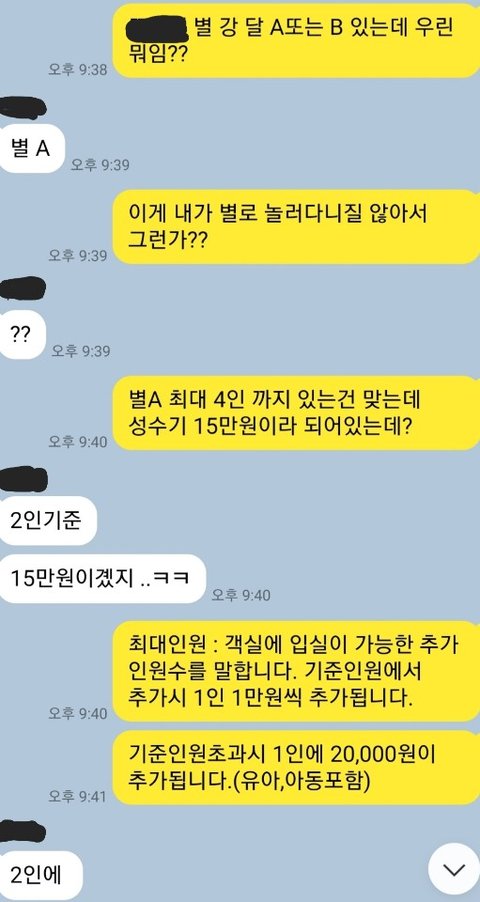Tap the 오후 9:39 timestamp beside '별 A'
480x902 pixels.
100,165
